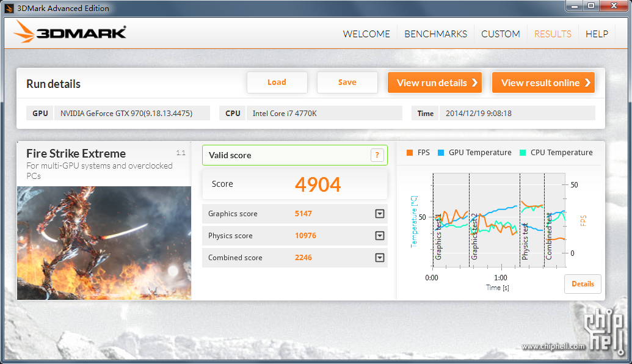
Task: Click the Valid score status bar
Action: 295,155
